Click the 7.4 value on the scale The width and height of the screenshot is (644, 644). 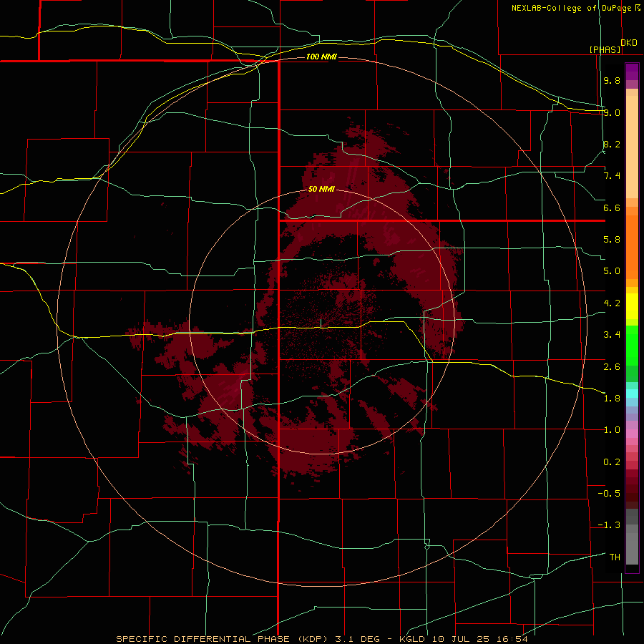tap(612, 176)
